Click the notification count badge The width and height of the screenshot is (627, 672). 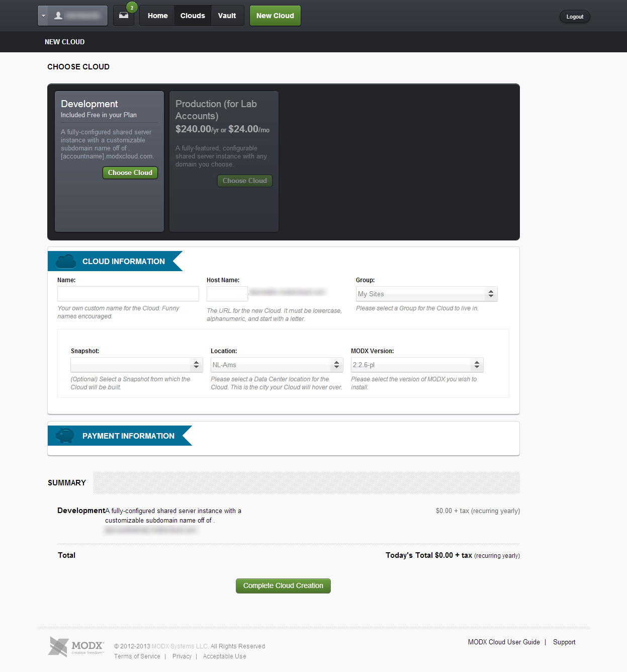point(132,8)
